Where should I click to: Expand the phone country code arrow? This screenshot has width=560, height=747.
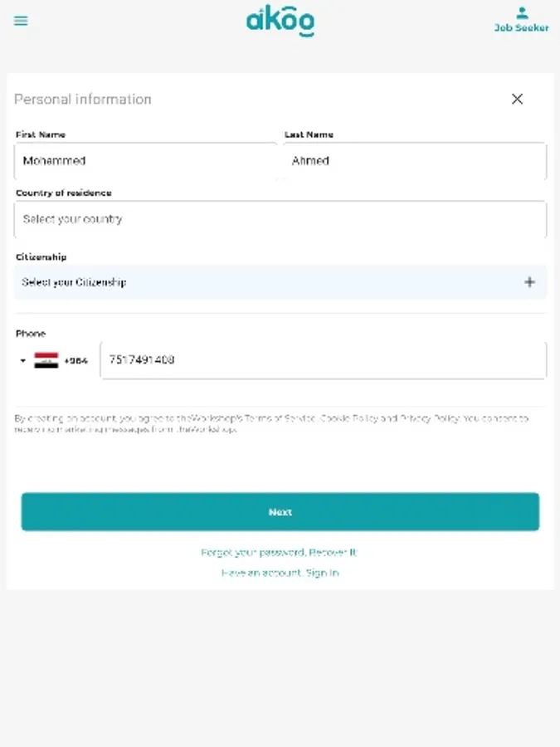[23, 361]
